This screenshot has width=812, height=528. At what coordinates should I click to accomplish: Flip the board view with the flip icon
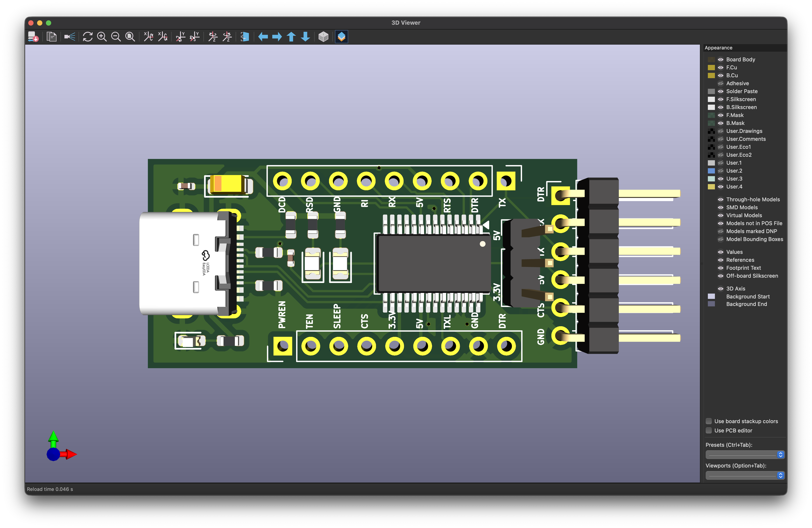245,36
